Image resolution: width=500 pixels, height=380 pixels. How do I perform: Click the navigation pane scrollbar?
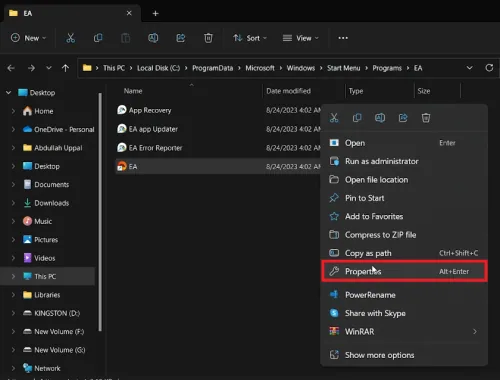100,212
